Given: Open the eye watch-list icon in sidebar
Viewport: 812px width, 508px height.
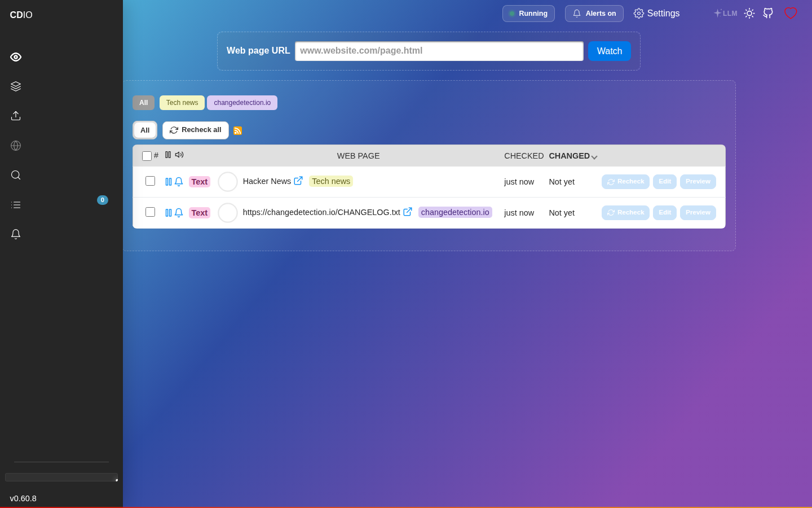Looking at the screenshot, I should 16,57.
